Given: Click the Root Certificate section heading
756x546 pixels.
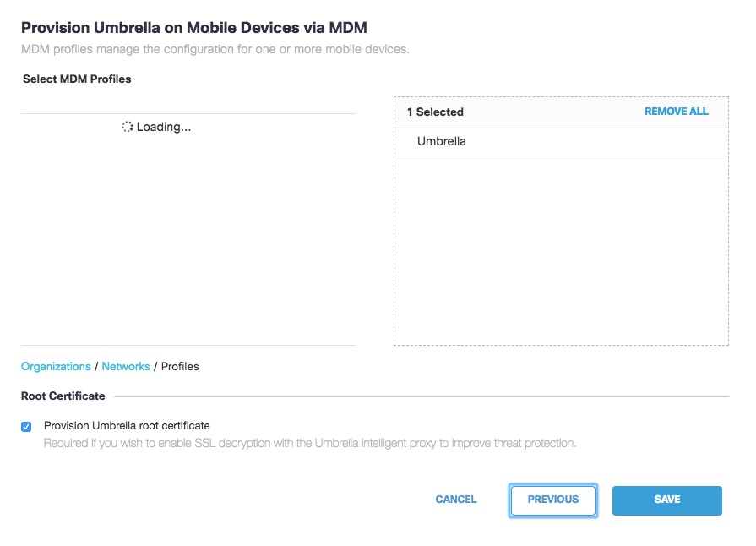Looking at the screenshot, I should pos(63,396).
